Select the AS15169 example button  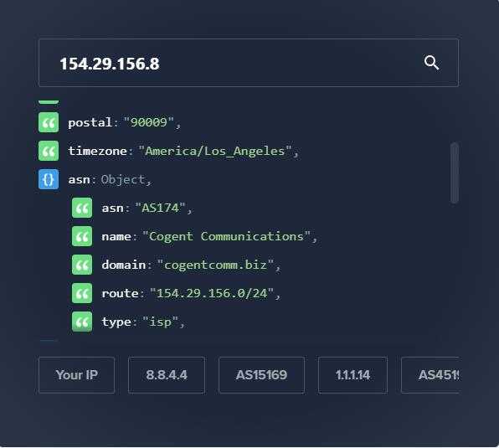point(261,375)
